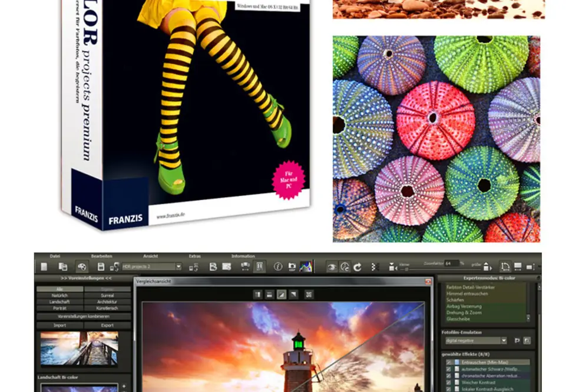Image resolution: width=582 pixels, height=392 pixels.
Task: Click the zoom-in icon next to 'größer'
Action: click(x=487, y=267)
